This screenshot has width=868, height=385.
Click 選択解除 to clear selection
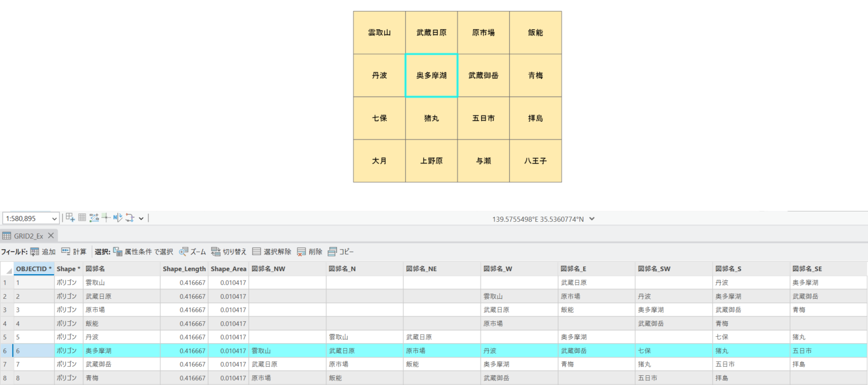pyautogui.click(x=257, y=252)
